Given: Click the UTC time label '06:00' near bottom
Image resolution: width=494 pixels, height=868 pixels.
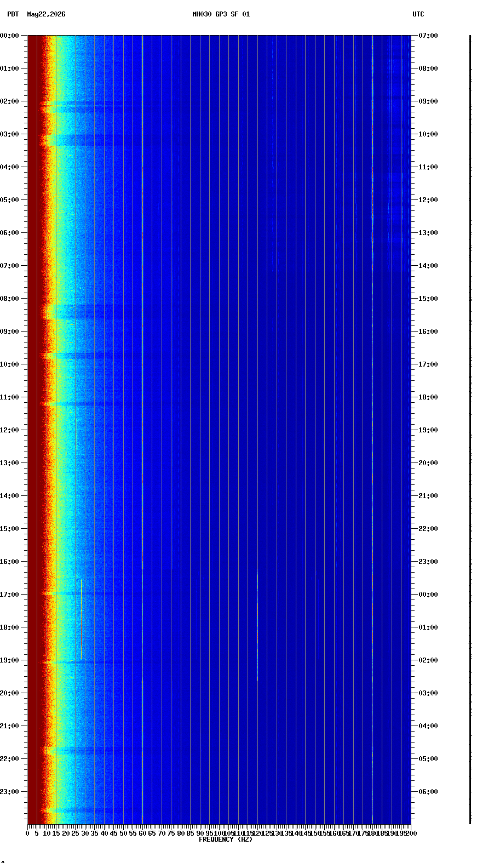Looking at the screenshot, I should pyautogui.click(x=428, y=792).
